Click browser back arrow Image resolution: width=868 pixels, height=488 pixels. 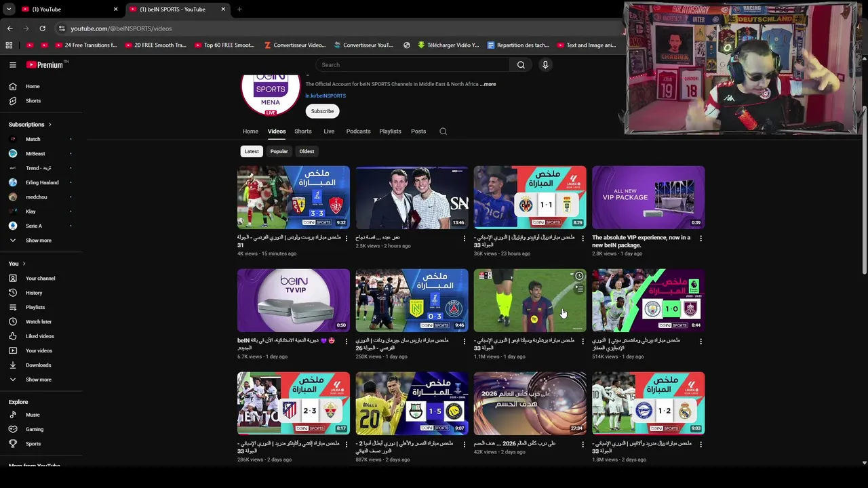tap(9, 28)
